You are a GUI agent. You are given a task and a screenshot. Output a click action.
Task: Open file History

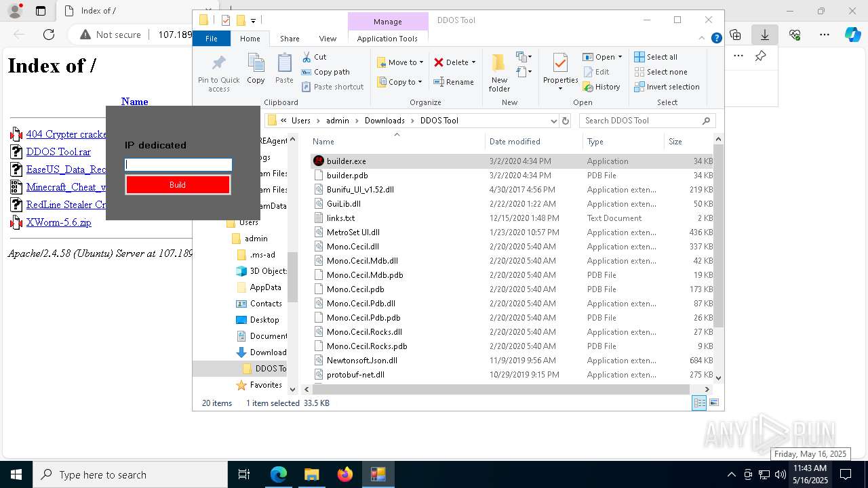coord(601,87)
